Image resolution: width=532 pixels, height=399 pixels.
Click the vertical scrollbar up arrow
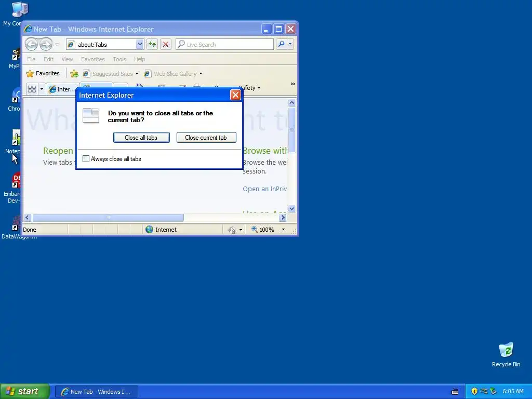292,102
